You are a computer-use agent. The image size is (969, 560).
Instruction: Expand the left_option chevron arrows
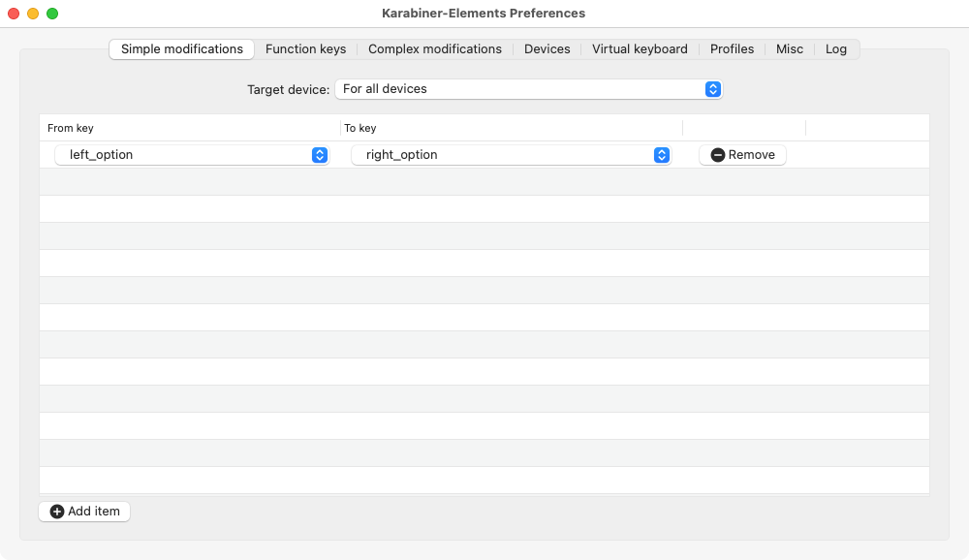coord(320,155)
